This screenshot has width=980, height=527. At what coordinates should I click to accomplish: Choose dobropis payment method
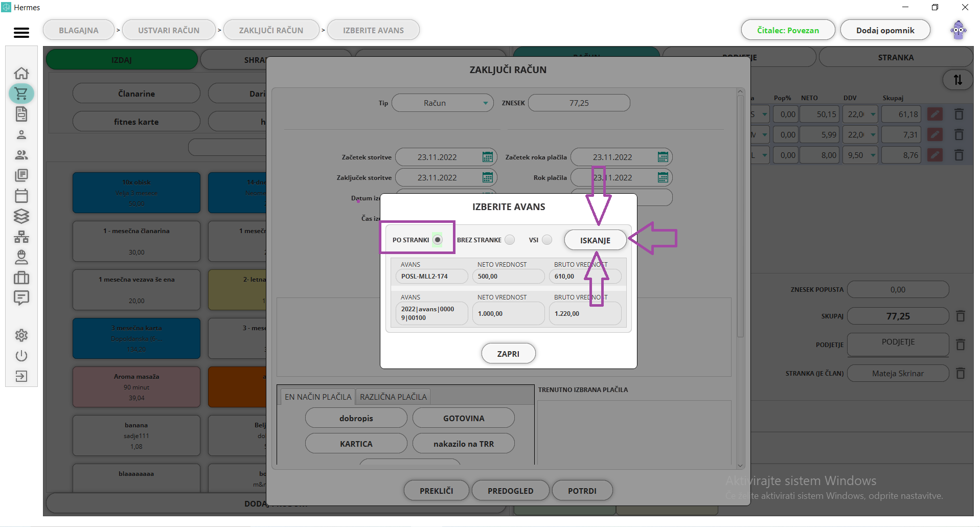point(356,418)
